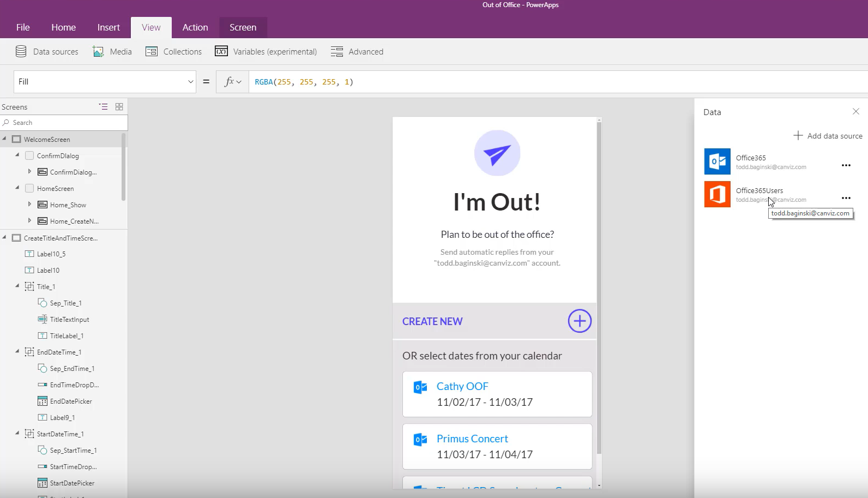Open the Data sources panel icon
The image size is (868, 498).
21,52
